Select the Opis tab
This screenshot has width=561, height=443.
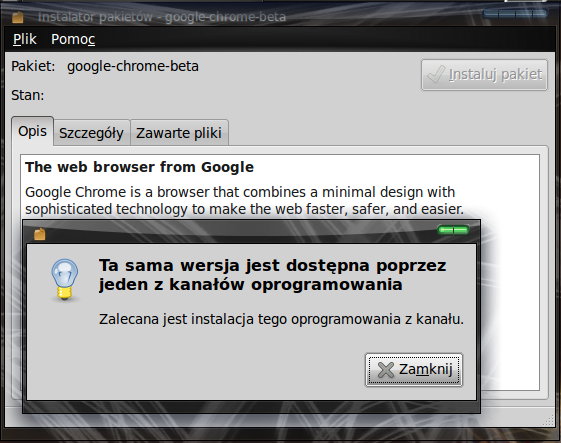pyautogui.click(x=33, y=131)
